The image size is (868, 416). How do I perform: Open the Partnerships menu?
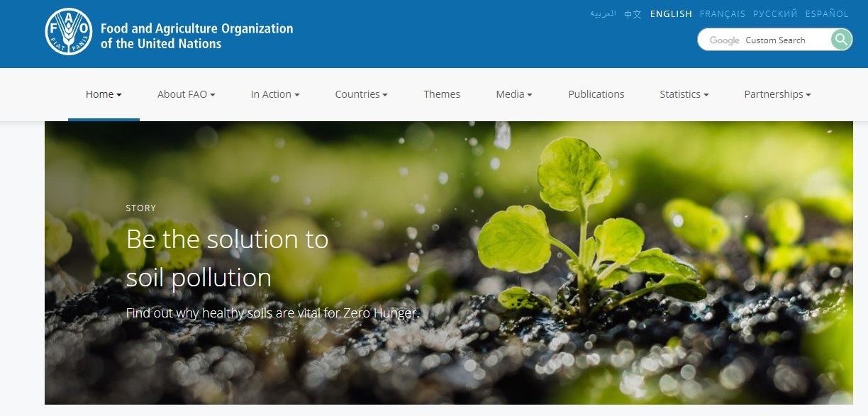(x=777, y=94)
